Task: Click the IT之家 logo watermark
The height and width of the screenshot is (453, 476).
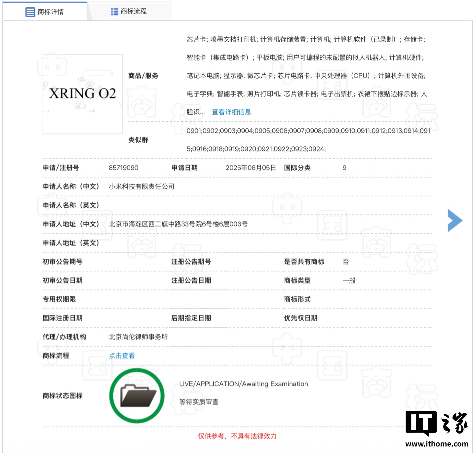Action: pyautogui.click(x=436, y=423)
